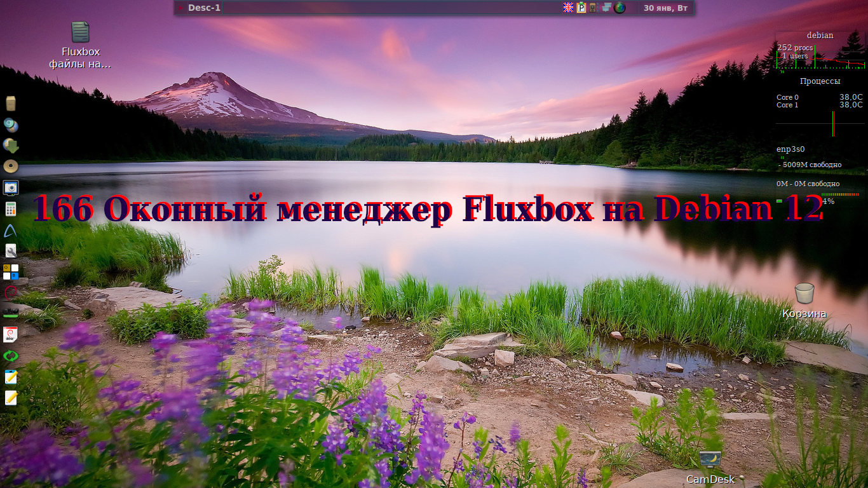
Task: Click the clock showing 30 янв, Вт
Action: click(665, 8)
